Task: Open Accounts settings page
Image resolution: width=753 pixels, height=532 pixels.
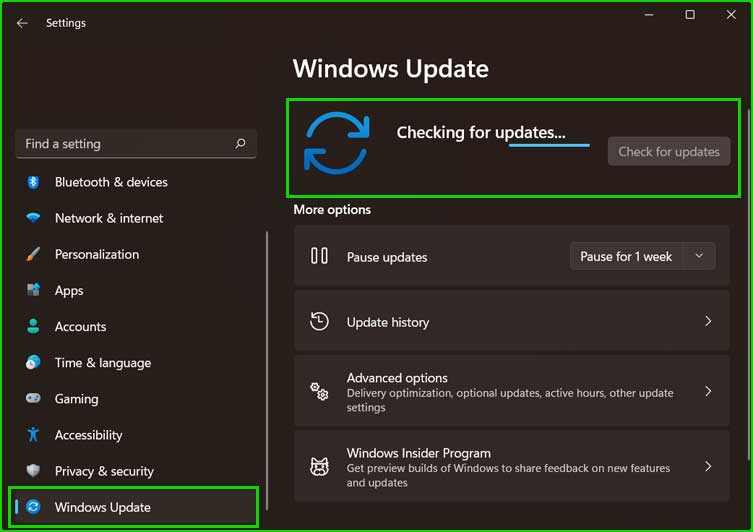Action: tap(136, 326)
